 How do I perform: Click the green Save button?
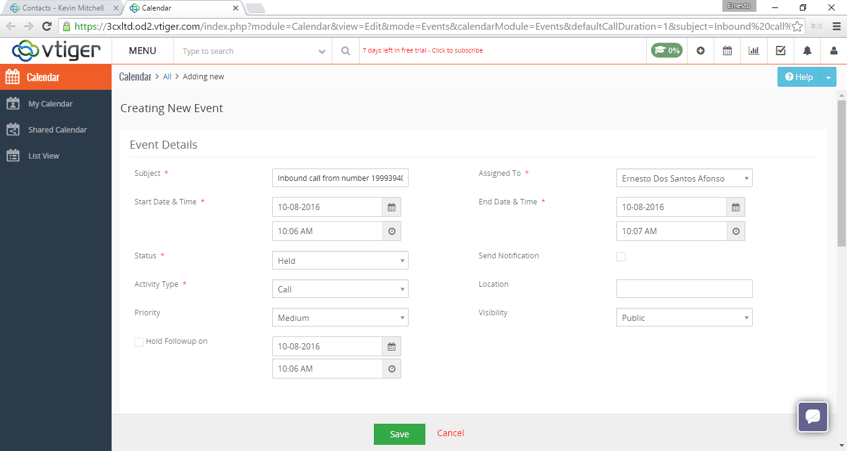(399, 434)
